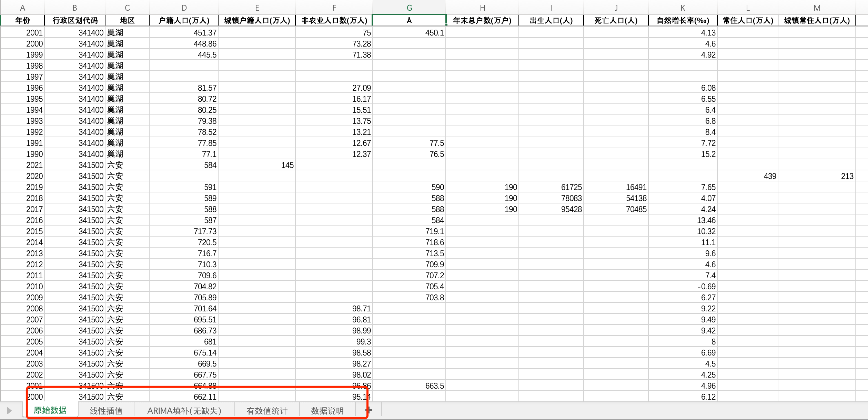
Task: Select column G header
Action: point(409,8)
